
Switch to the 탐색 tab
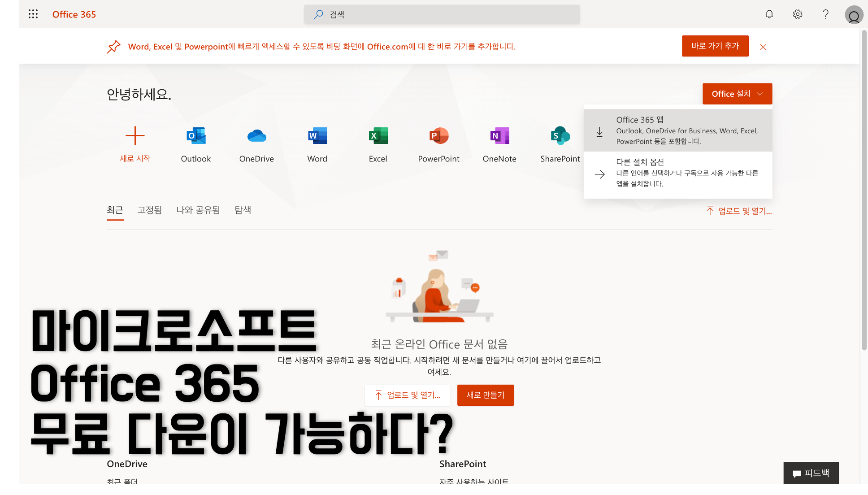[243, 210]
